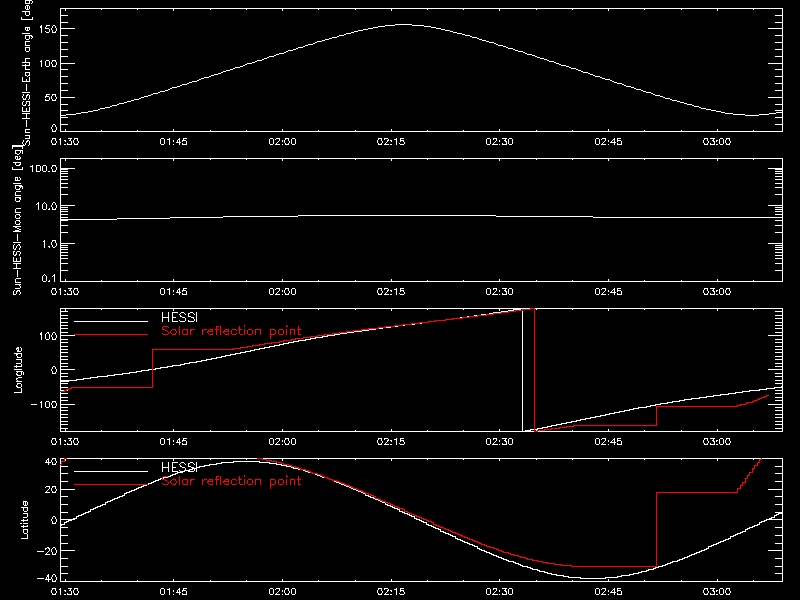Click the 100 tick on Earth angle axis
Viewport: 800px width, 600px height.
(48, 63)
